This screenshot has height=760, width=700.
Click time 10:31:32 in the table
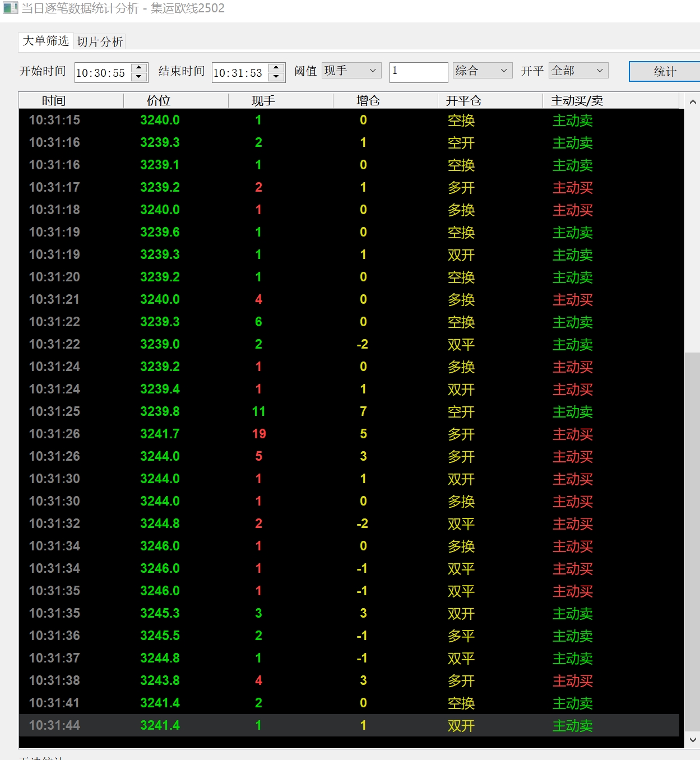54,523
